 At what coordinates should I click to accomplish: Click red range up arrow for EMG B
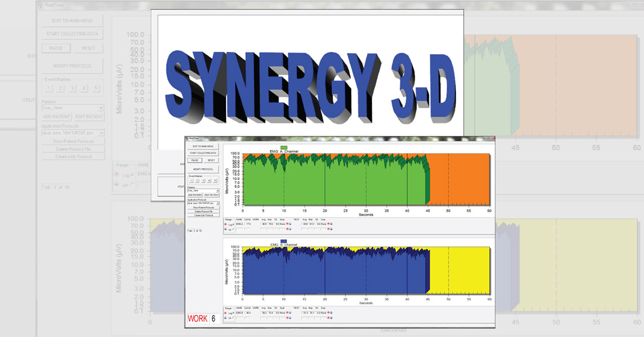pos(225,313)
